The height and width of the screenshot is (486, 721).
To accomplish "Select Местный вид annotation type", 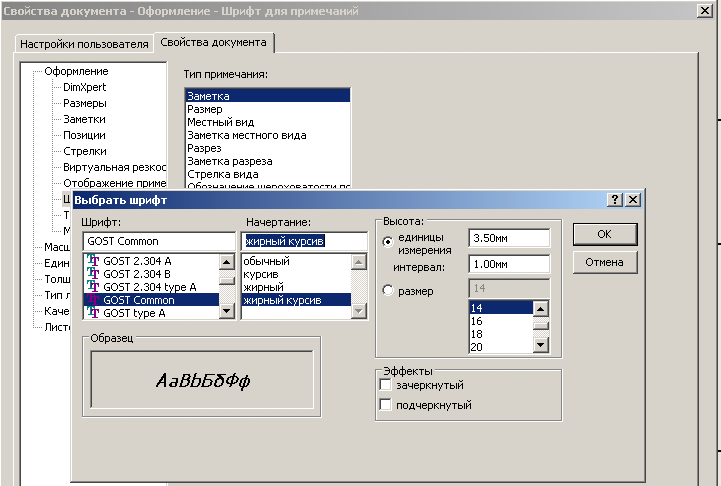I will [268, 122].
